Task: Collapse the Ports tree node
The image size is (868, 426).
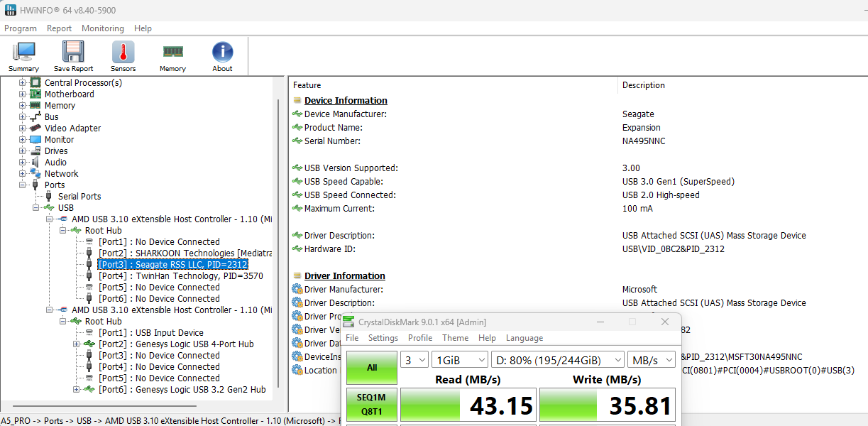Action: (x=23, y=185)
